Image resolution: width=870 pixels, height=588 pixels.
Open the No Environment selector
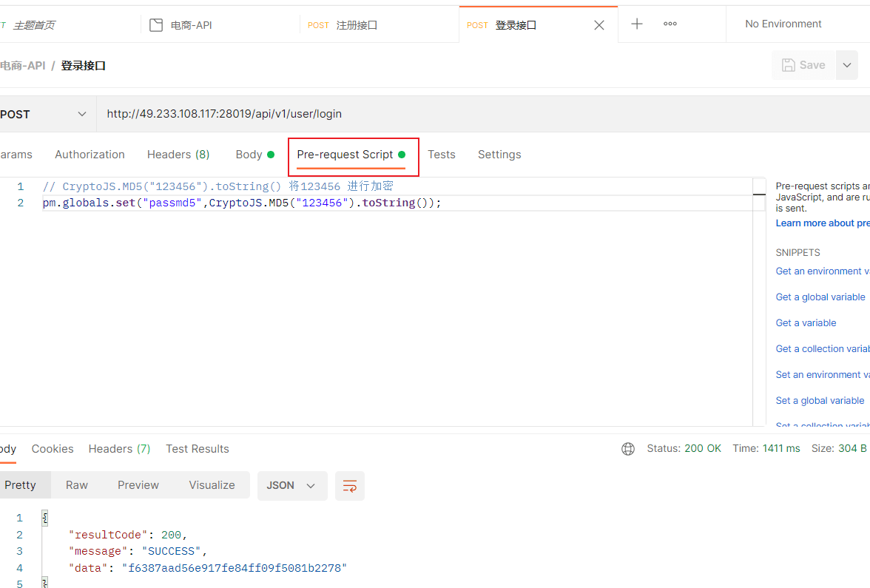[x=783, y=24]
